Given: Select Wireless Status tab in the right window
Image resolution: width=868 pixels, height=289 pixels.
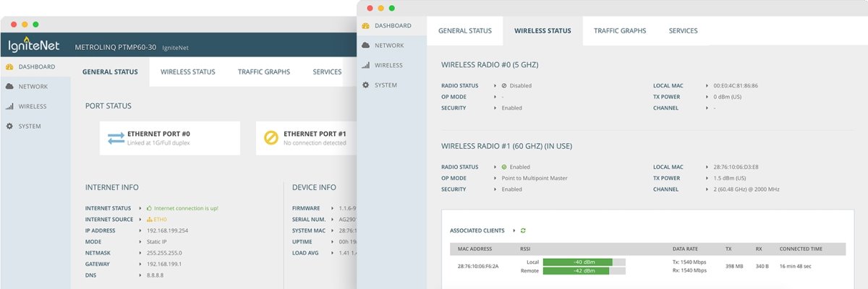Looking at the screenshot, I should 542,31.
